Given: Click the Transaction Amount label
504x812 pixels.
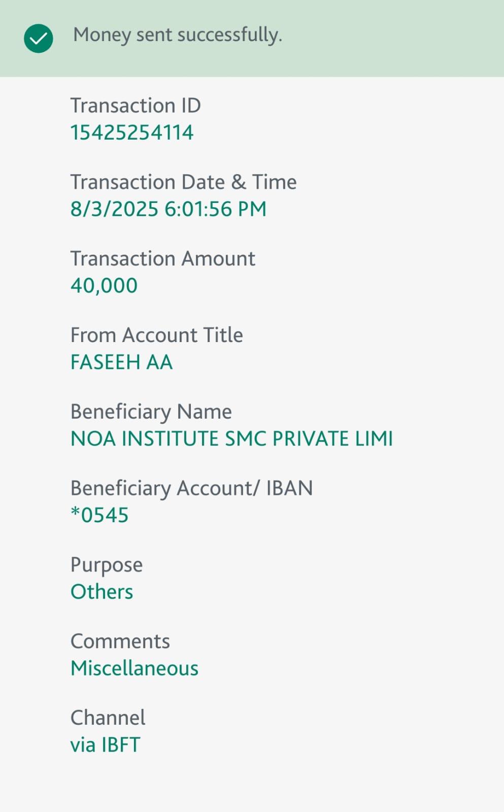Looking at the screenshot, I should [x=162, y=259].
